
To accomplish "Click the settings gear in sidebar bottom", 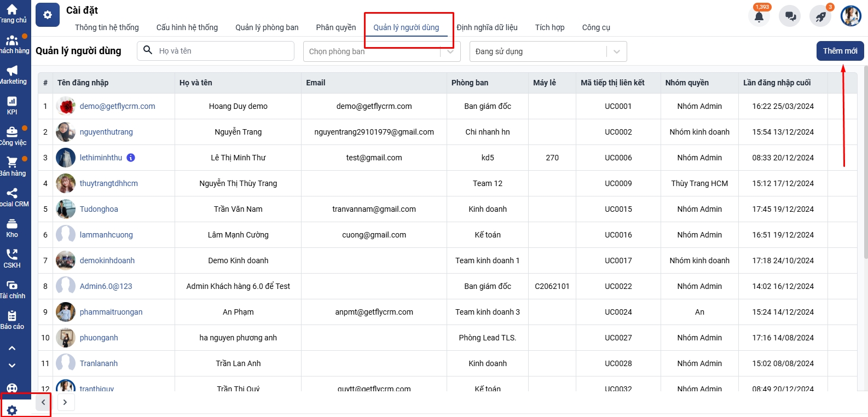I will pyautogui.click(x=12, y=410).
